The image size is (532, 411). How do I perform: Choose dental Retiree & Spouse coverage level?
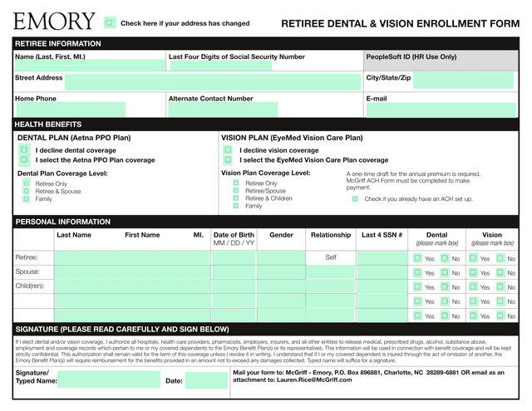(x=27, y=191)
